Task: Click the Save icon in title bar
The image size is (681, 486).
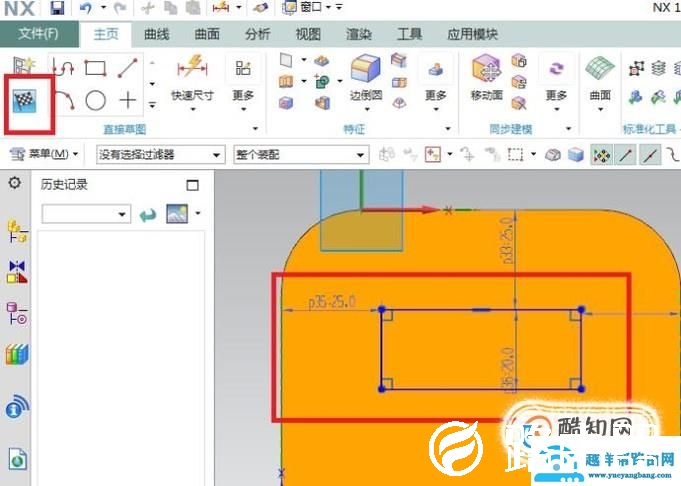Action: [57, 8]
